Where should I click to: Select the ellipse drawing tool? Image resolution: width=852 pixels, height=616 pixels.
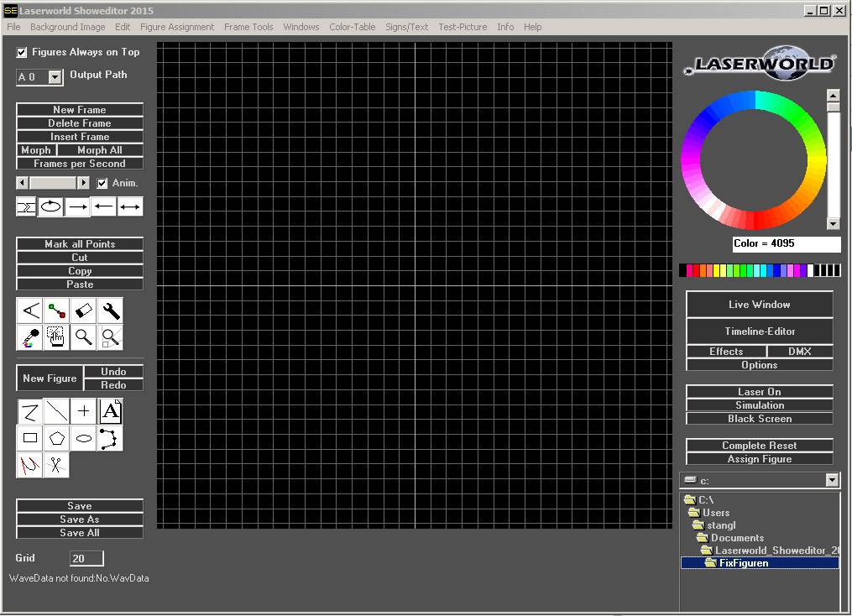(83, 437)
